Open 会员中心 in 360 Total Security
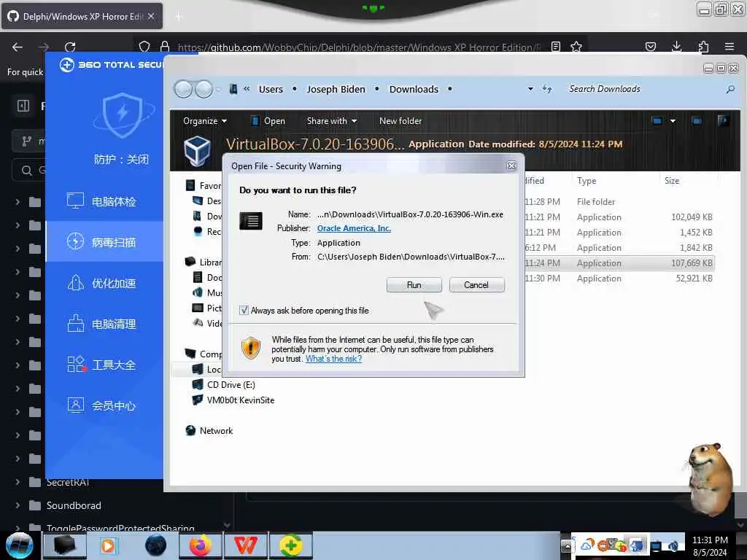 tap(104, 405)
